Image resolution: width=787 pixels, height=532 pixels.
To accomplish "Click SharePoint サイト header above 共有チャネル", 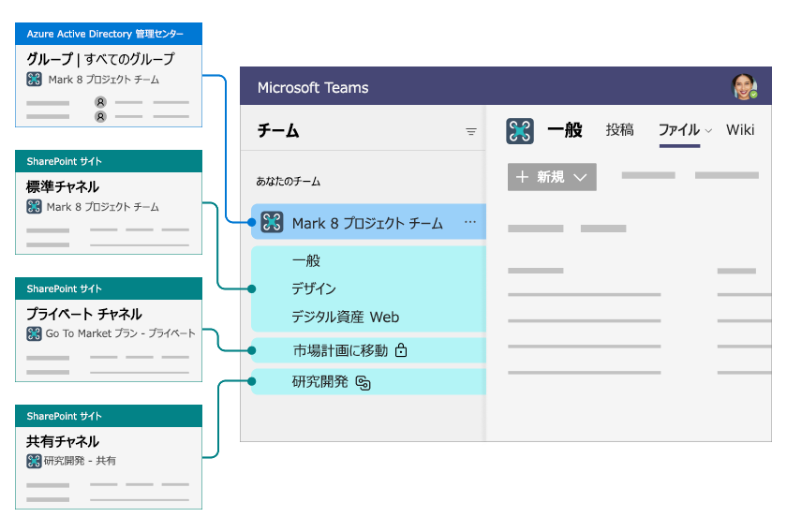I will pos(109,416).
